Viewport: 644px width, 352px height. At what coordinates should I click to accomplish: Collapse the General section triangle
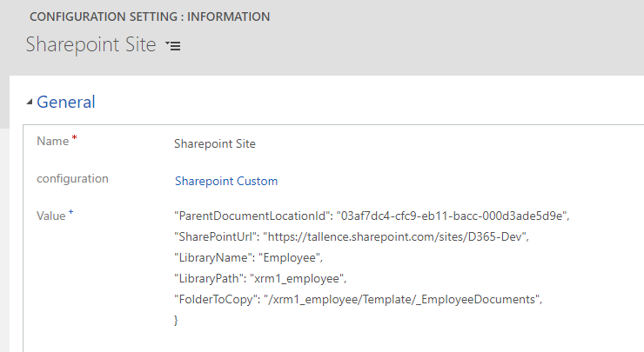30,103
